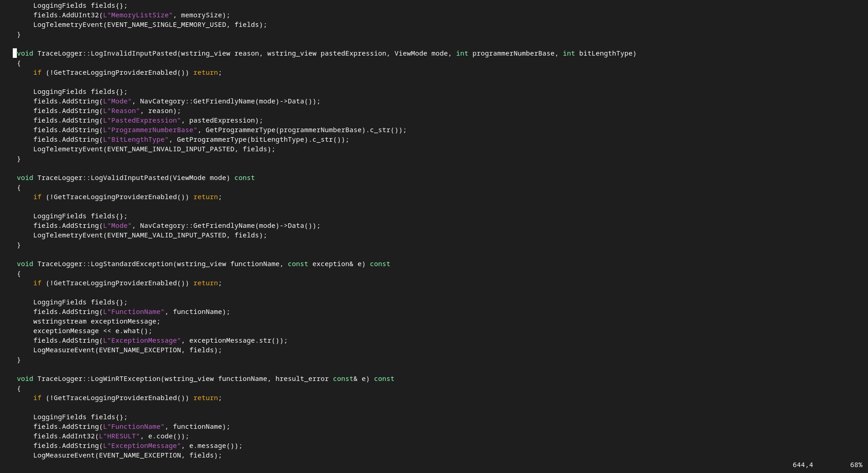Click the "Reason" string literal

point(121,111)
